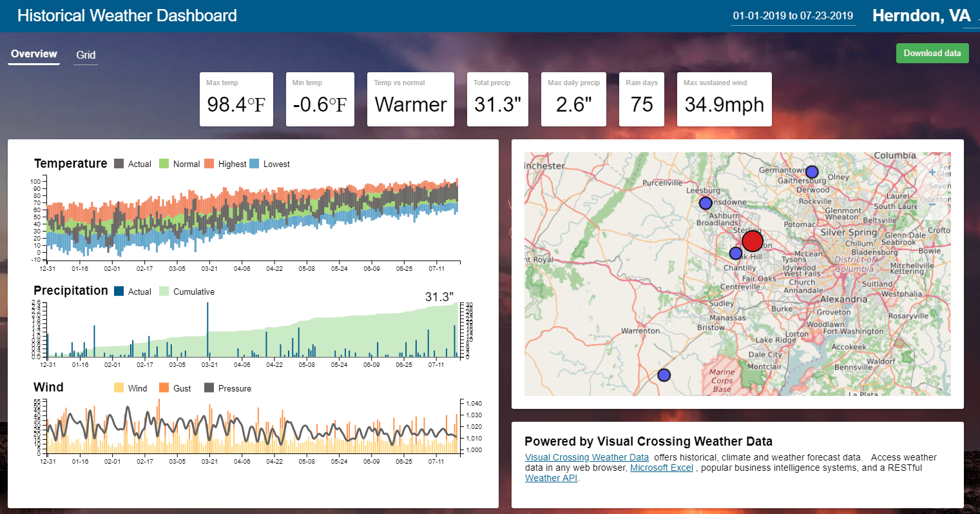Open the Visual Crossing Weather Data link
Viewport: 980px width, 514px height.
586,457
